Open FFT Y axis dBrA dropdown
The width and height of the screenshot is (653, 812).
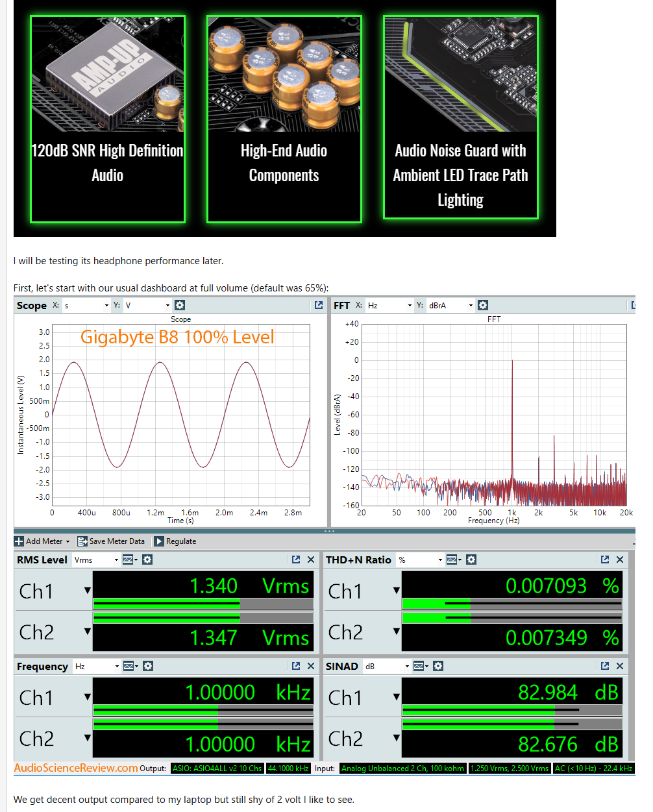pyautogui.click(x=450, y=305)
